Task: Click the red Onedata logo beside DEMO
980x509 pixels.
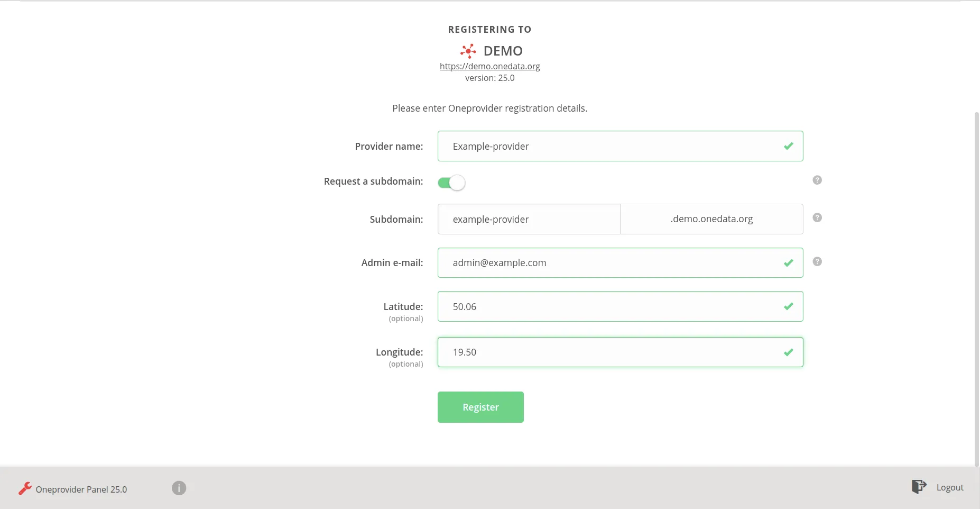Action: [x=468, y=51]
